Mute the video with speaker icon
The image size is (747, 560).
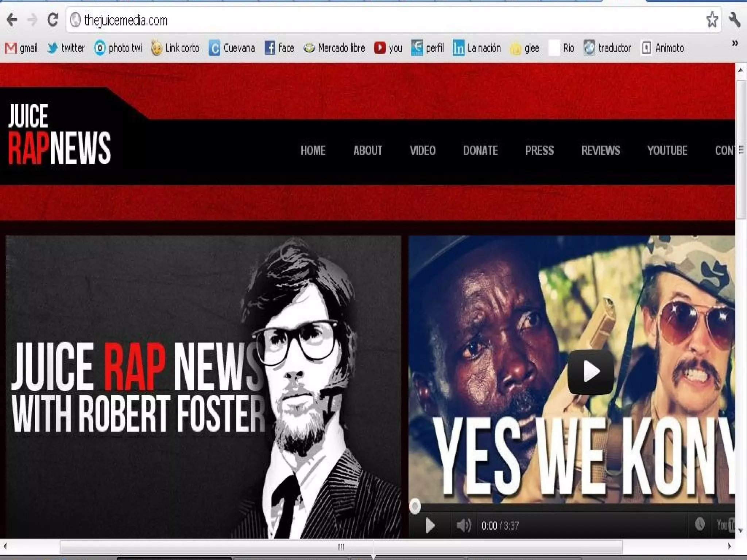coord(464,525)
